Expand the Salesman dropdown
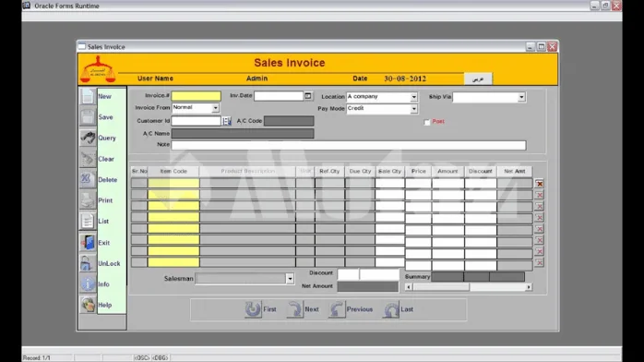Image resolution: width=644 pixels, height=362 pixels. [290, 279]
